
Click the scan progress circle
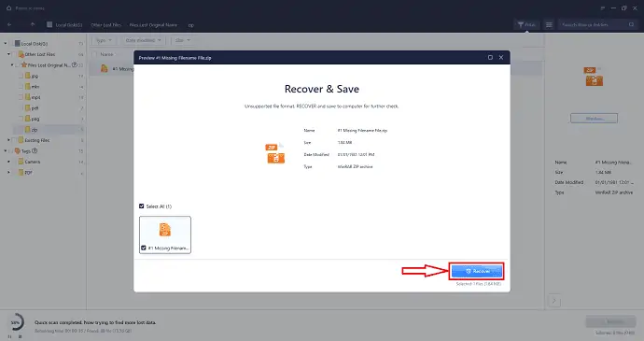(x=16, y=322)
